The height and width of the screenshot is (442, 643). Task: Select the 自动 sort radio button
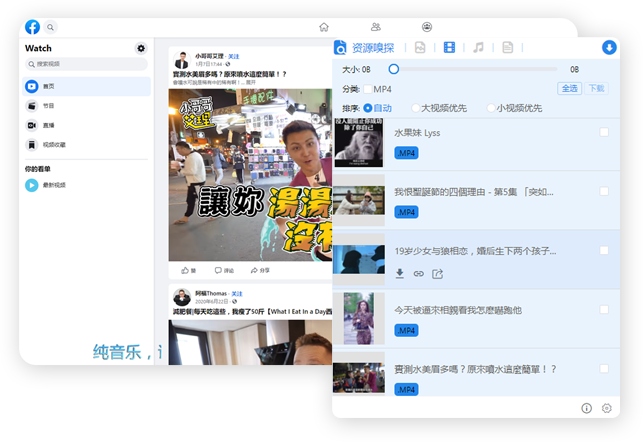(x=367, y=108)
